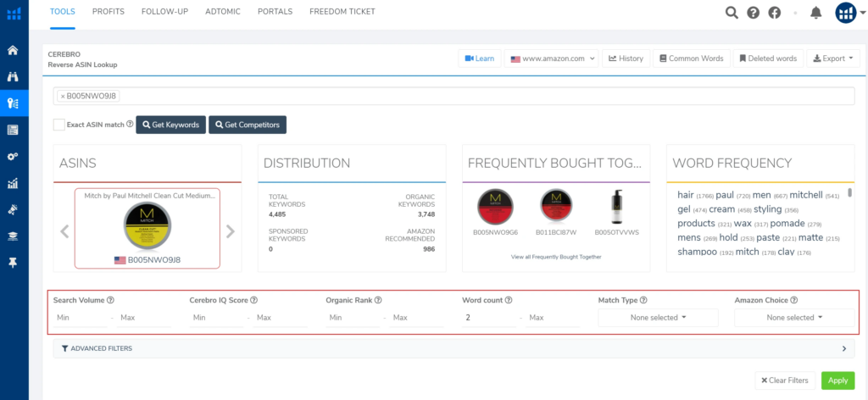
Task: Show next ASIN with right arrow
Action: tap(231, 231)
